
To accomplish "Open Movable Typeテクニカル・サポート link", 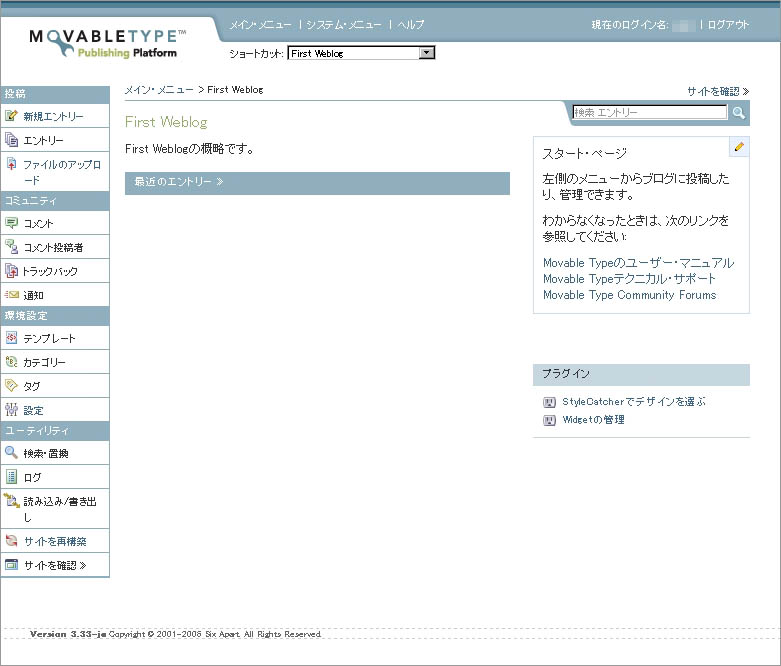I will tap(629, 278).
